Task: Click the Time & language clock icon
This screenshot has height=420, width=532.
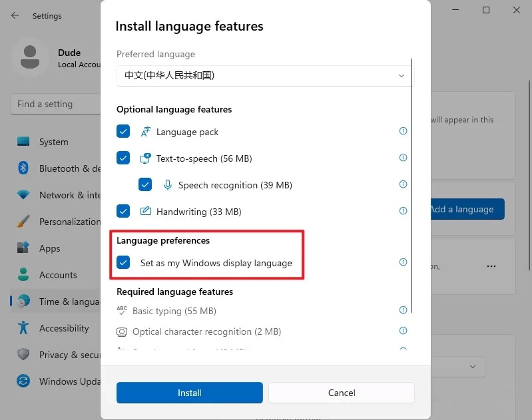Action: 23,301
